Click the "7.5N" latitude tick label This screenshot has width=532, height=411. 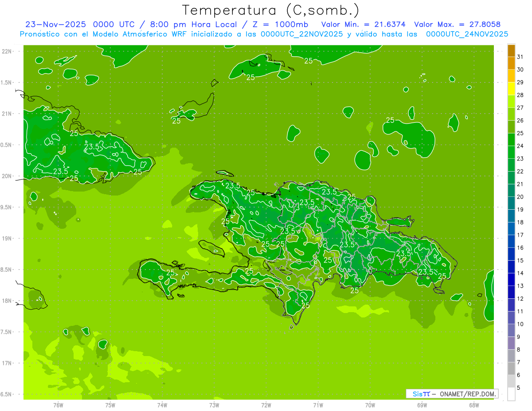(6, 332)
